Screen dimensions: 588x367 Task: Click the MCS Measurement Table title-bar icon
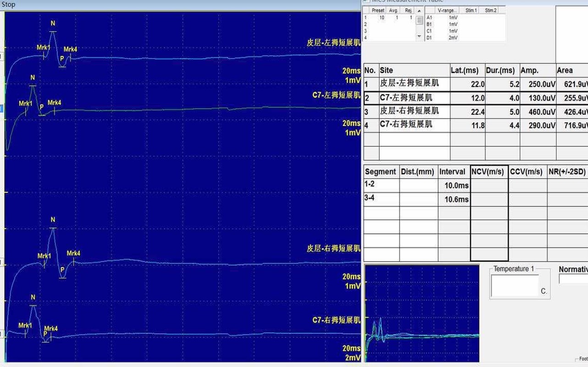[366, 1]
